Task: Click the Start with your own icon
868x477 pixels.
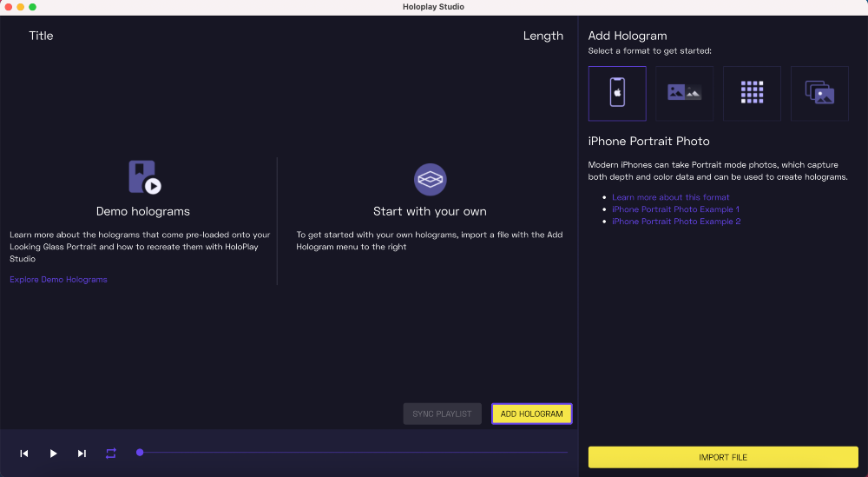Action: 431,180
